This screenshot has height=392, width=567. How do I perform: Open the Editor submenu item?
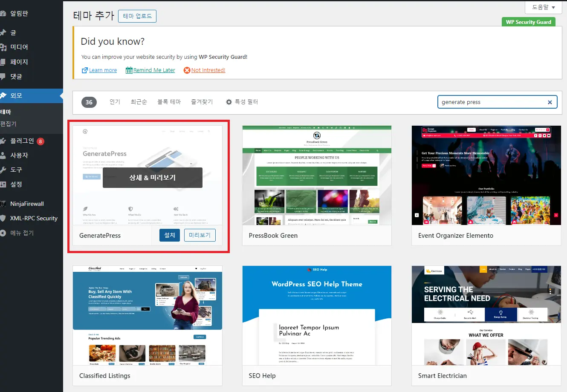pos(9,124)
